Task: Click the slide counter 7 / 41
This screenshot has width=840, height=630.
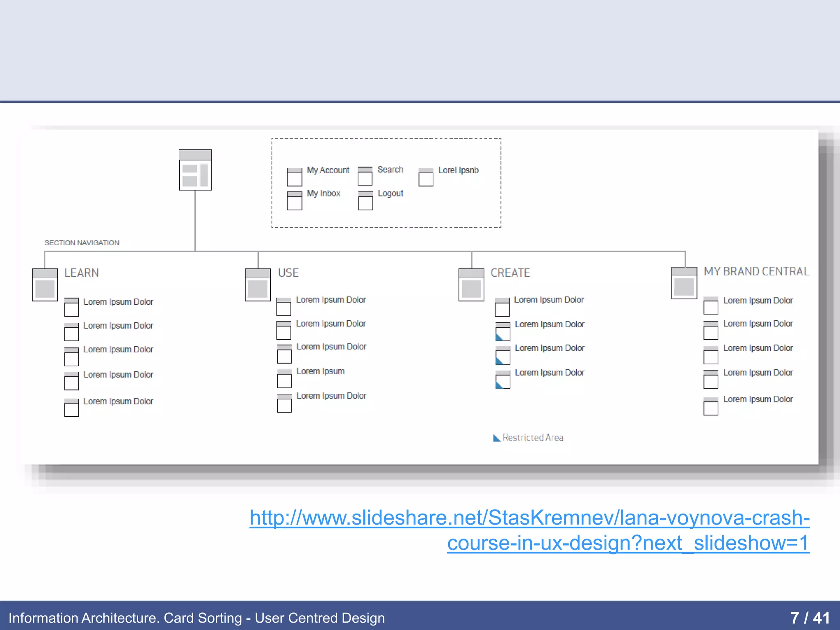Action: [x=810, y=618]
